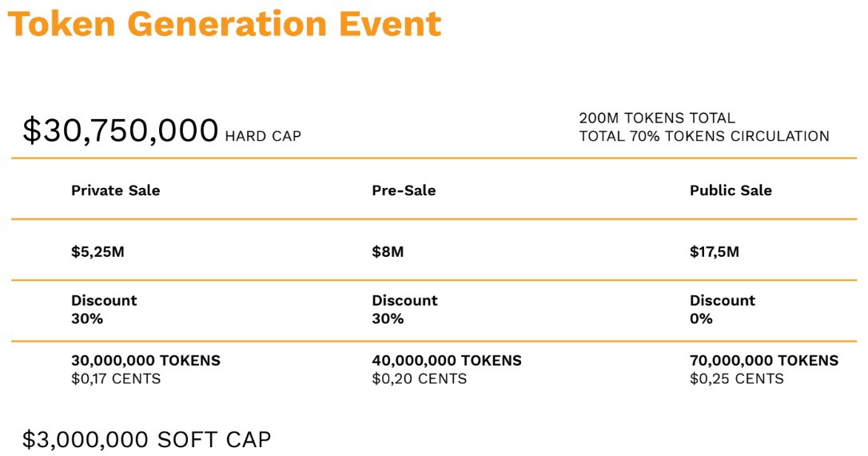Select the Pre-Sale column header
The height and width of the screenshot is (456, 868).
(404, 190)
